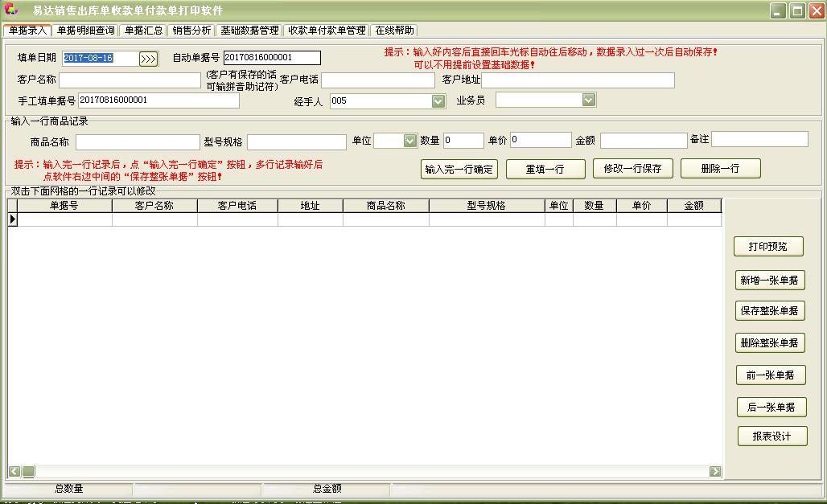
Task: Click the grid 单位 column header
Action: tap(559, 206)
